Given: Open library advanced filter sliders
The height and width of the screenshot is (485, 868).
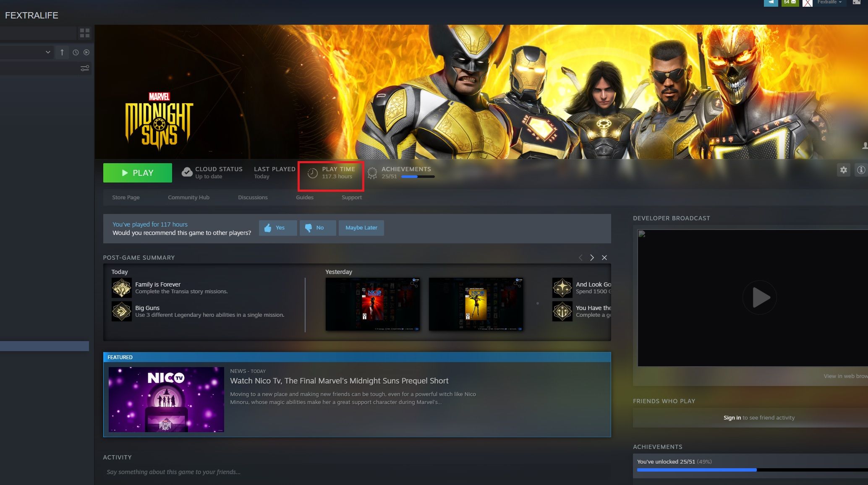Looking at the screenshot, I should (85, 68).
